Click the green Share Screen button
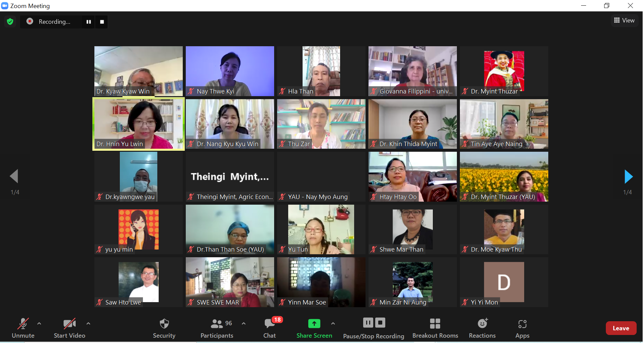644x343 pixels. 314,329
